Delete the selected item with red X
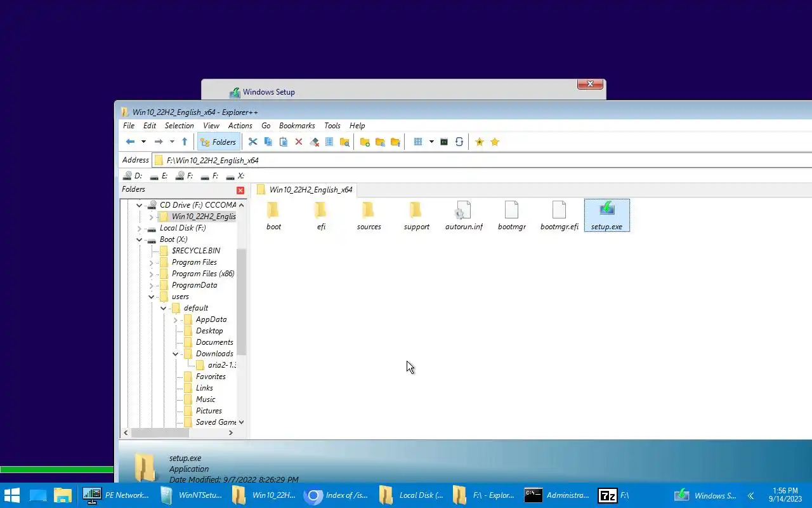812x508 pixels. pyautogui.click(x=299, y=142)
